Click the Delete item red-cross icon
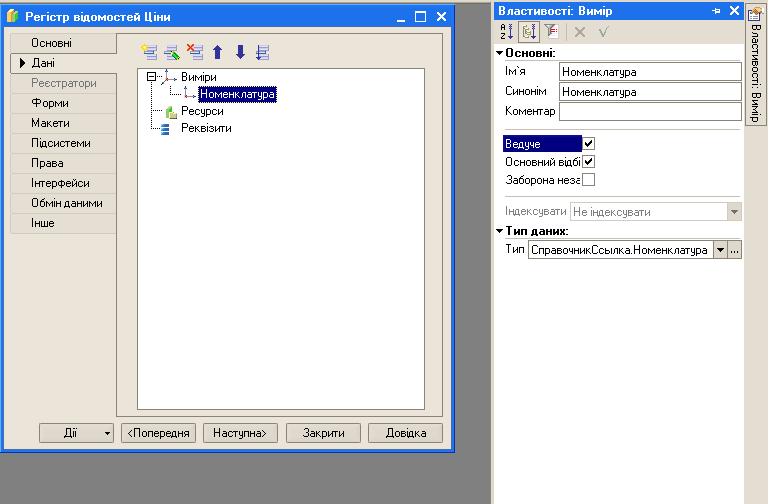Image resolution: width=777 pixels, height=504 pixels. click(195, 52)
